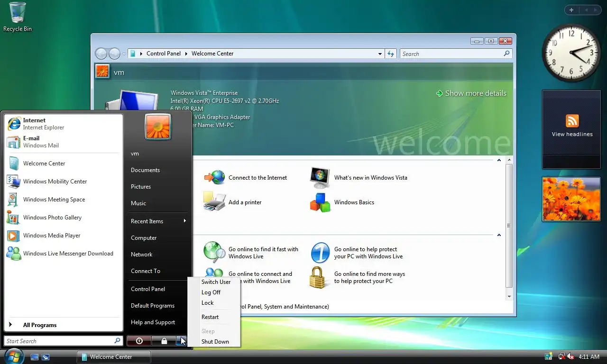Open Documents from Start menu
The height and width of the screenshot is (364, 607).
[x=145, y=170]
